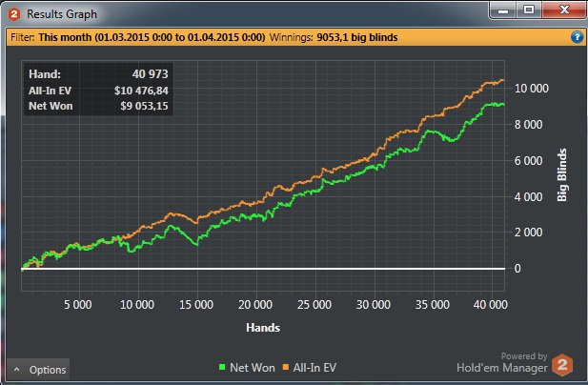The width and height of the screenshot is (588, 385).
Task: Click the '15 000' x-axis label
Action: point(196,304)
